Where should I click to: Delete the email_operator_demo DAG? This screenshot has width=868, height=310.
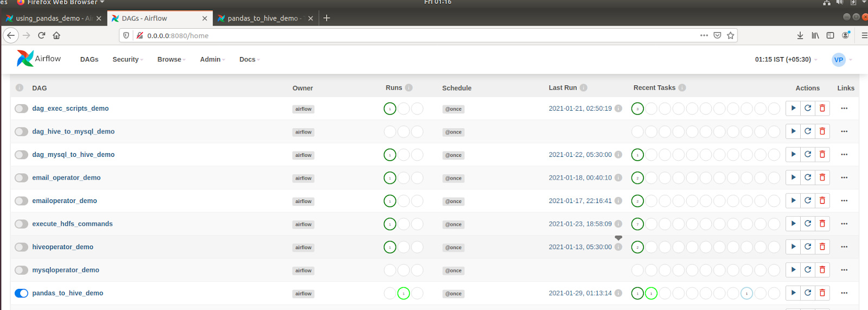click(822, 178)
